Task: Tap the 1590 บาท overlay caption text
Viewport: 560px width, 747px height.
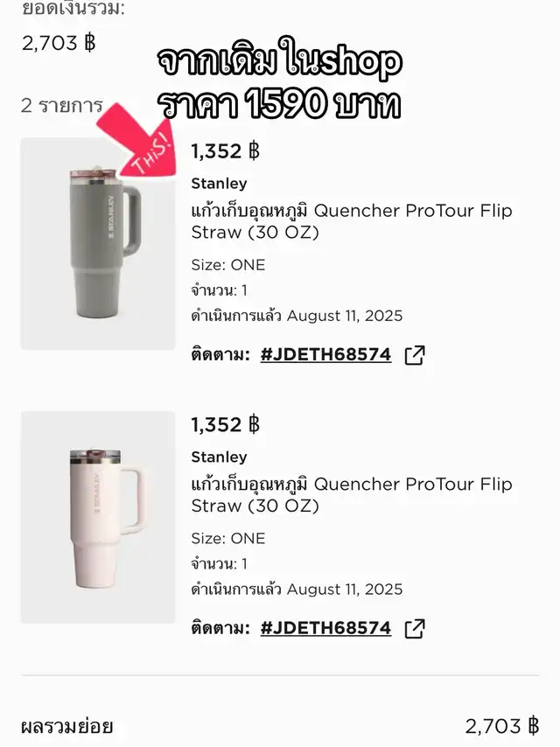Action: point(280,104)
